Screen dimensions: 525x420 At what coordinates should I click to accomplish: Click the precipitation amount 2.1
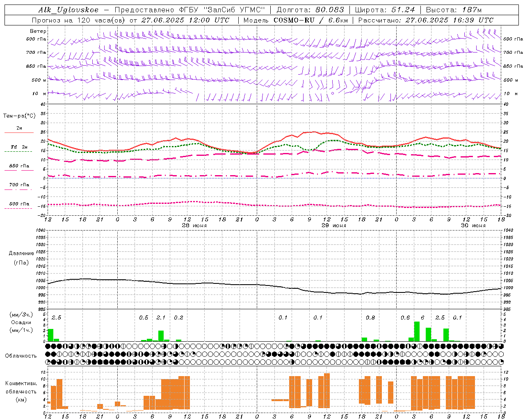161,318
